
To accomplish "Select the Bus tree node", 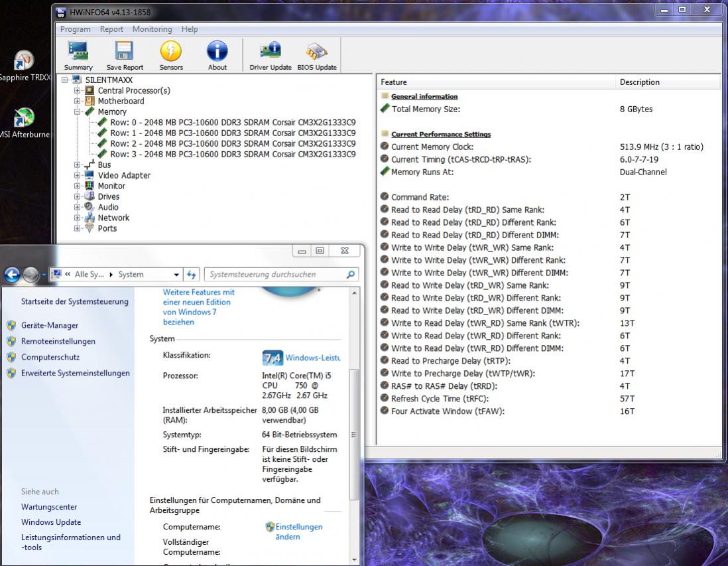I will (104, 165).
